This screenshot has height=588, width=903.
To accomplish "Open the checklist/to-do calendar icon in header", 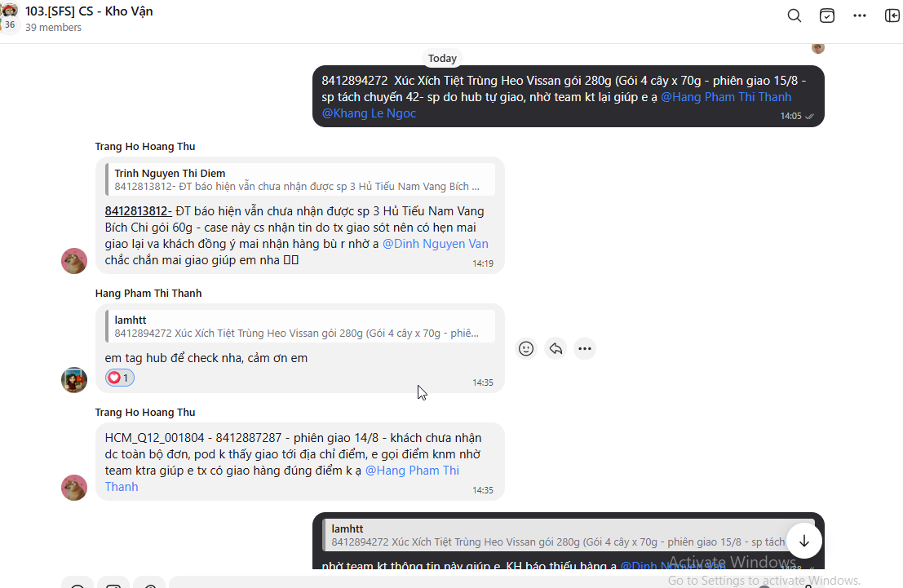I will [x=827, y=15].
